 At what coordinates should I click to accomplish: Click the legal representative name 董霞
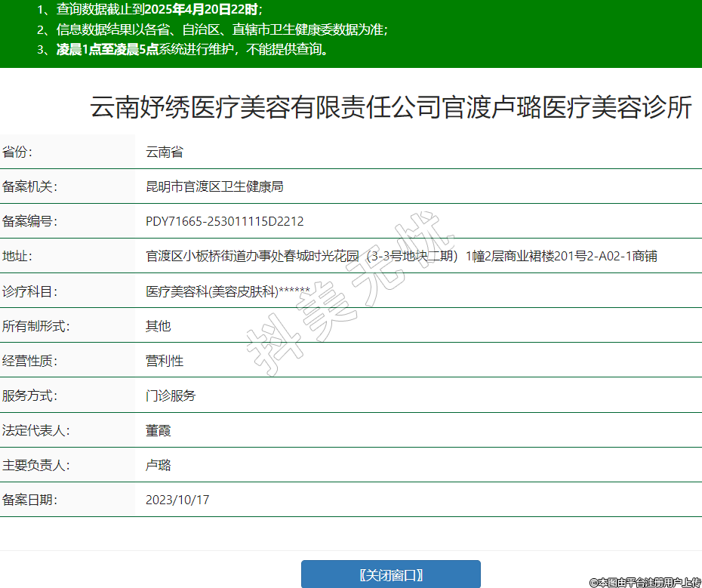159,430
